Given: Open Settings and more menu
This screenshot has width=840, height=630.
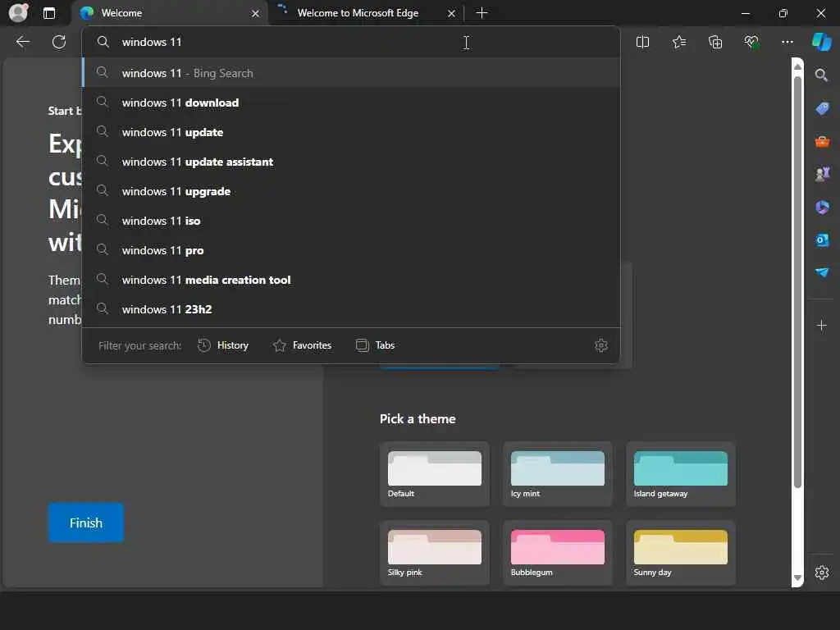Looking at the screenshot, I should 787,42.
